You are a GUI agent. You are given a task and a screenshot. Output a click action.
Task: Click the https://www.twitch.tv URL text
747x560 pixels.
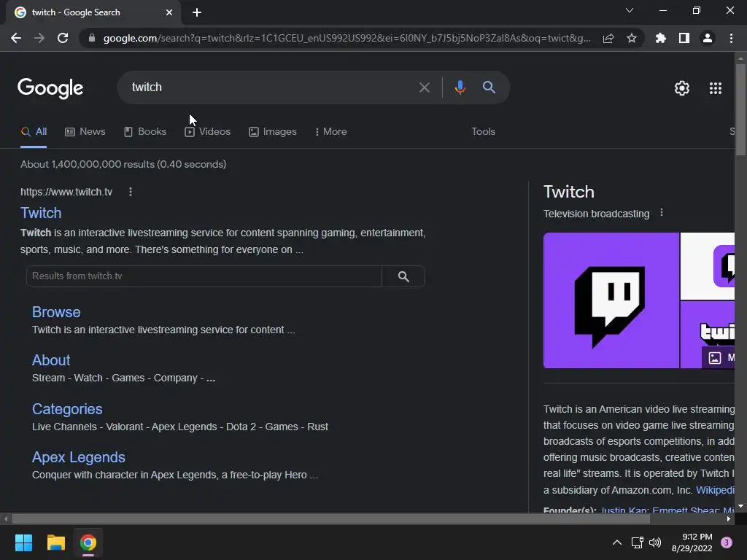pos(66,192)
